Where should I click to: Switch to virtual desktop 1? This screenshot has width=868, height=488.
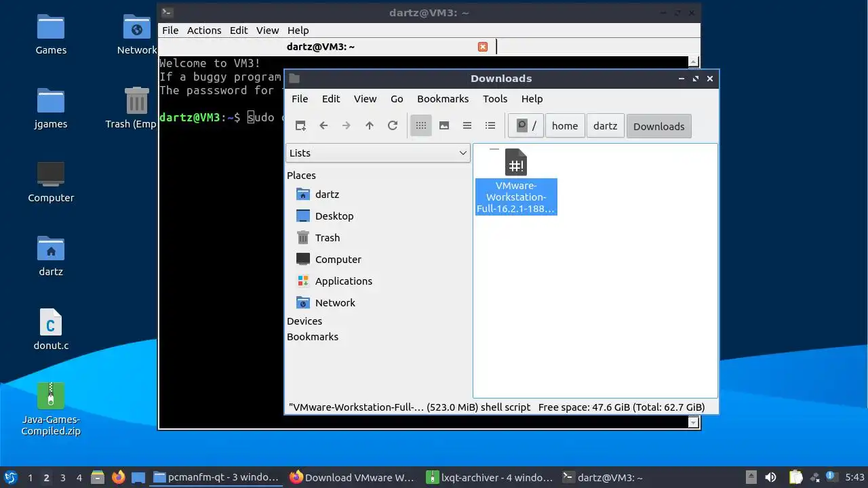coord(30,478)
